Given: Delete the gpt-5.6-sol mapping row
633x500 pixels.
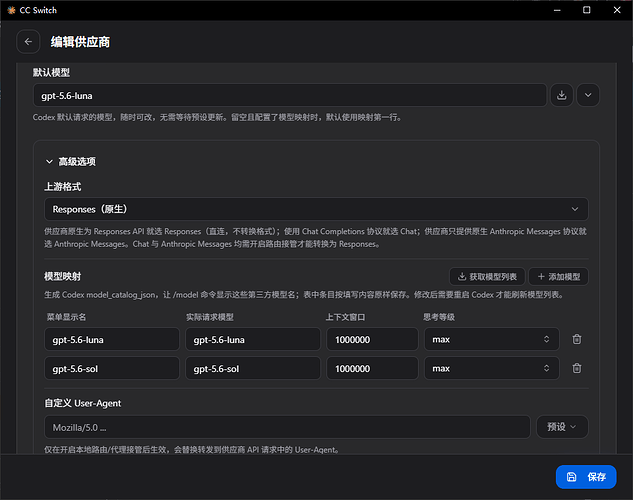Looking at the screenshot, I should click(x=577, y=368).
